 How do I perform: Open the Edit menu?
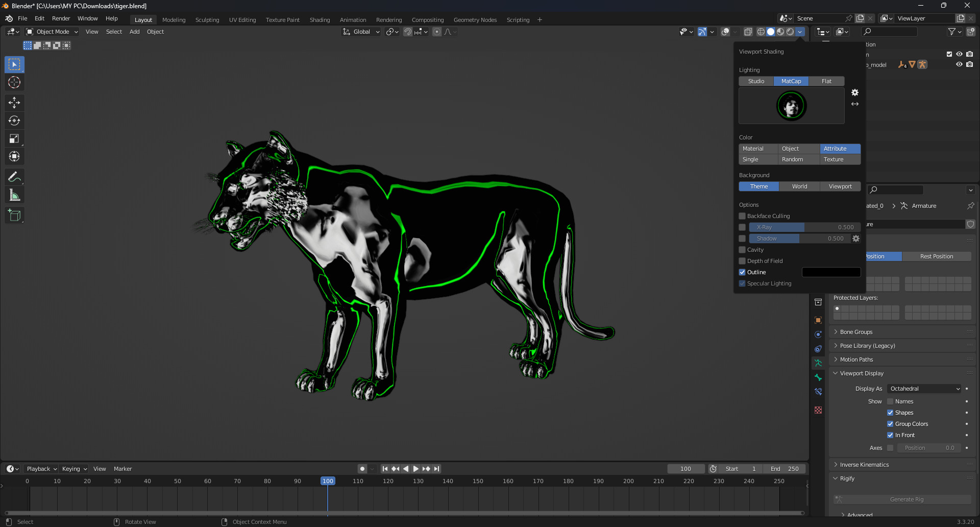click(39, 18)
